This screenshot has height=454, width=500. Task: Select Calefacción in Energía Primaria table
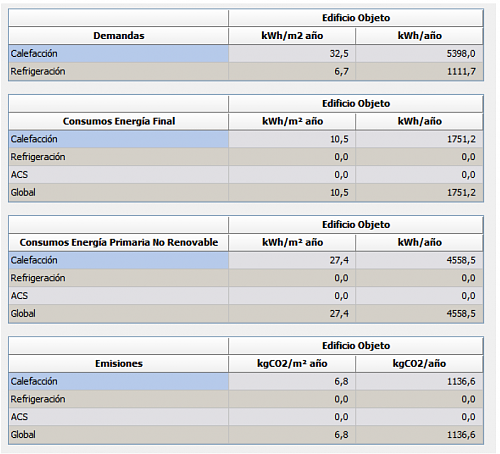[x=246, y=260]
